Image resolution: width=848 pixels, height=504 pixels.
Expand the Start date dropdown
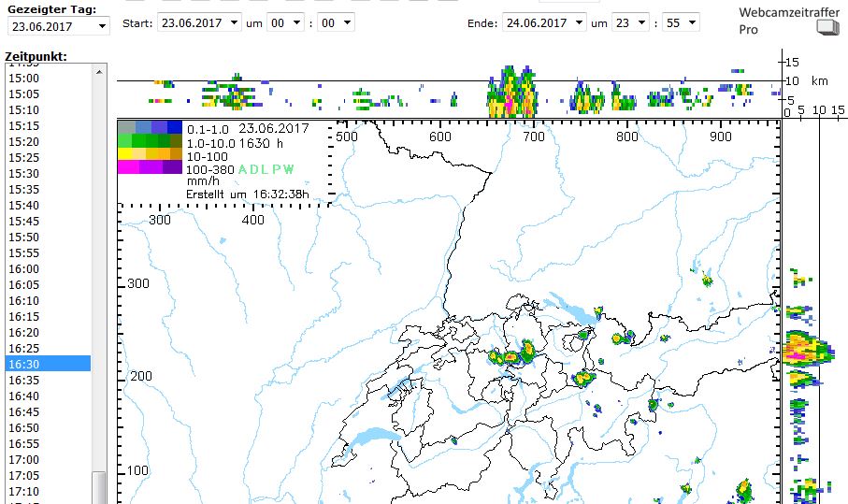202,22
